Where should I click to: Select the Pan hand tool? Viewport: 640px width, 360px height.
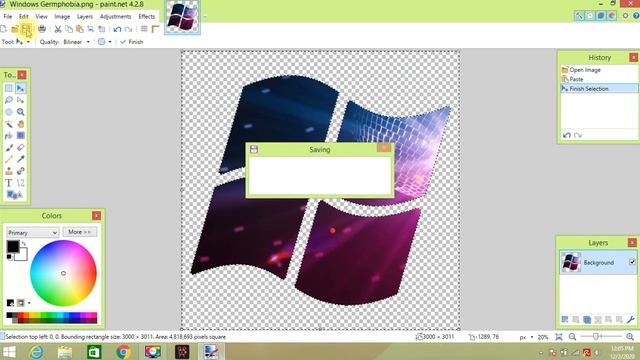coord(20,124)
